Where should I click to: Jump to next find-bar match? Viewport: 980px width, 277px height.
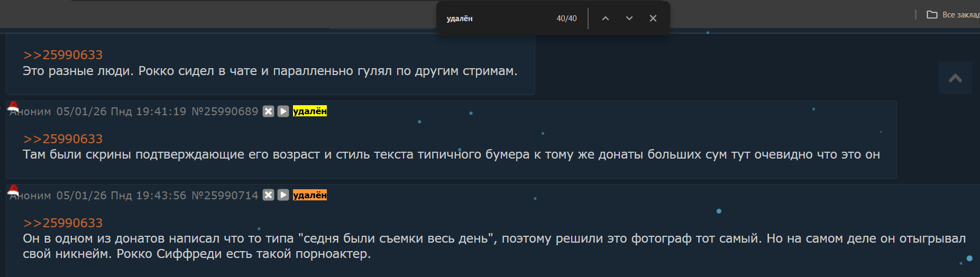[629, 19]
